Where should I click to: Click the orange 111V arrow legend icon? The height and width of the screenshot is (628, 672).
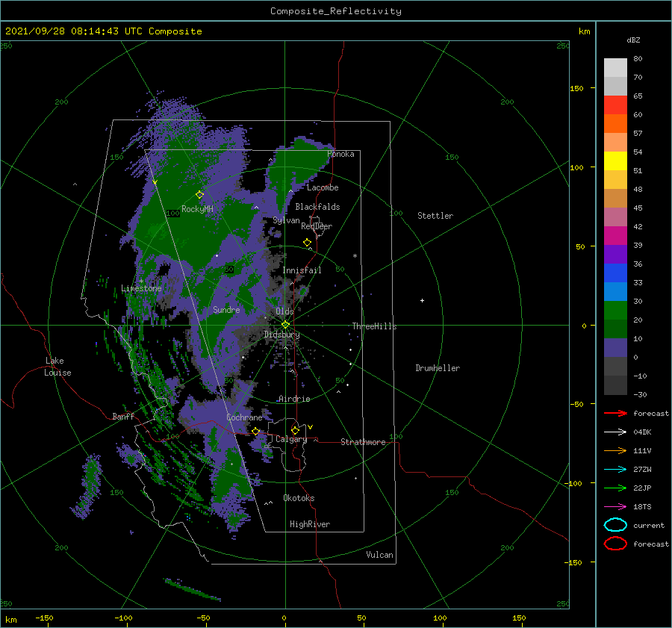point(615,450)
